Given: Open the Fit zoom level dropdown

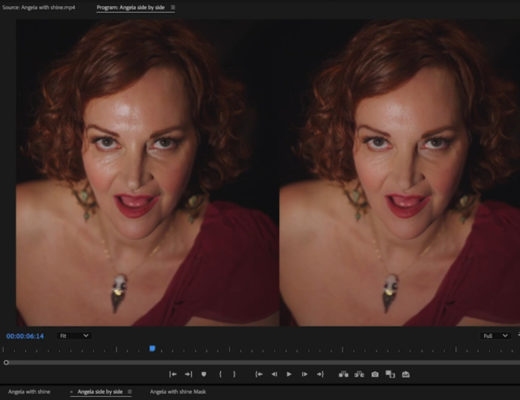Looking at the screenshot, I should tap(74, 336).
